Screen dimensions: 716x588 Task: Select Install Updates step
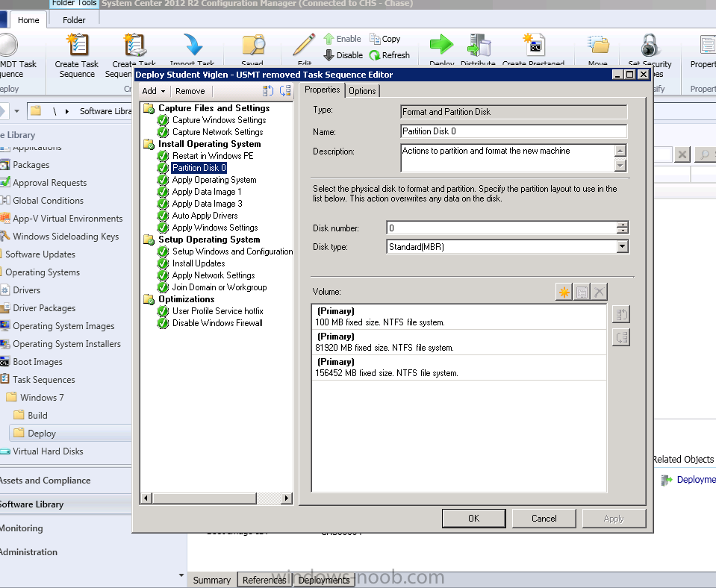[x=198, y=263]
